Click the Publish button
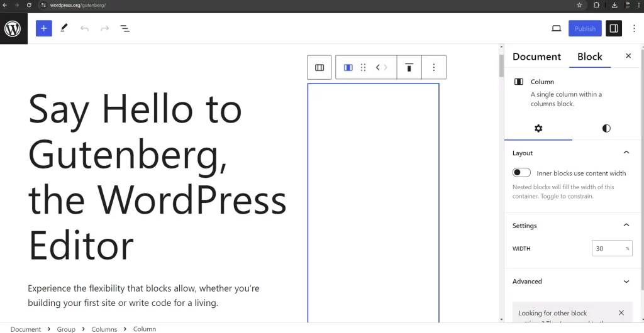Viewport: 644px width, 333px height. tap(585, 28)
